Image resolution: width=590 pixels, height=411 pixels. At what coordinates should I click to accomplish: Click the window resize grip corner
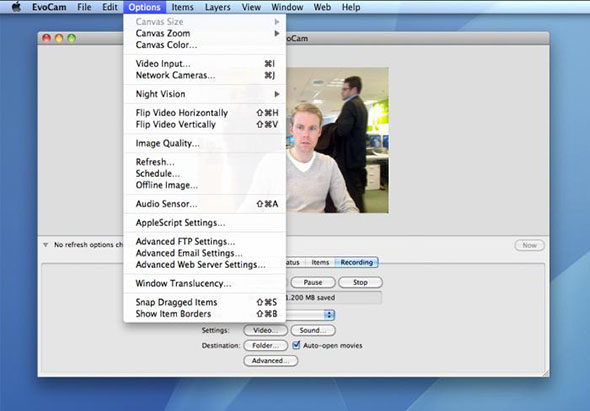545,373
